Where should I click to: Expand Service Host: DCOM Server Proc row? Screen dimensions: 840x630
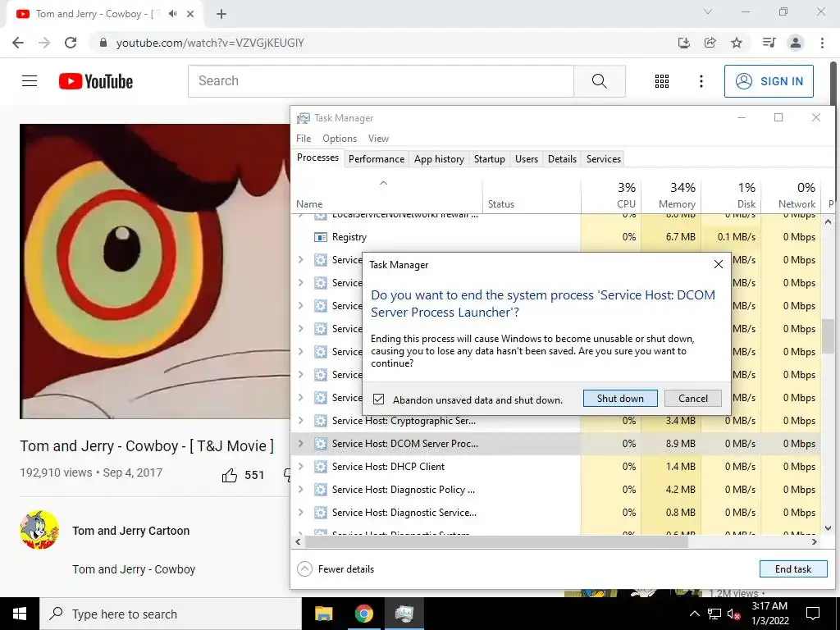click(x=300, y=444)
